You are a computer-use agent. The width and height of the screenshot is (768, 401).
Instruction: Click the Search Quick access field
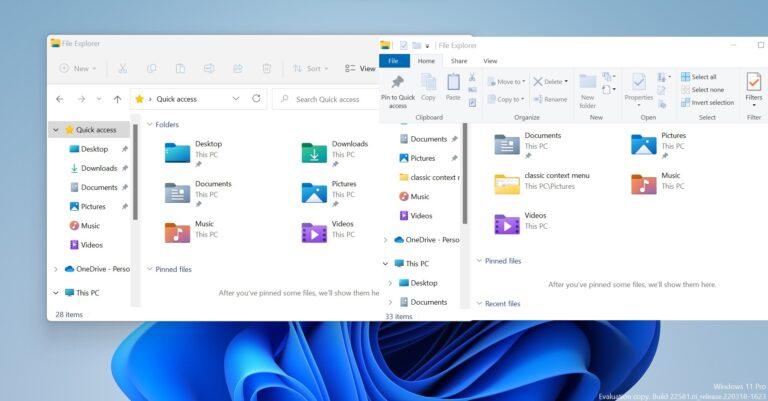[328, 99]
